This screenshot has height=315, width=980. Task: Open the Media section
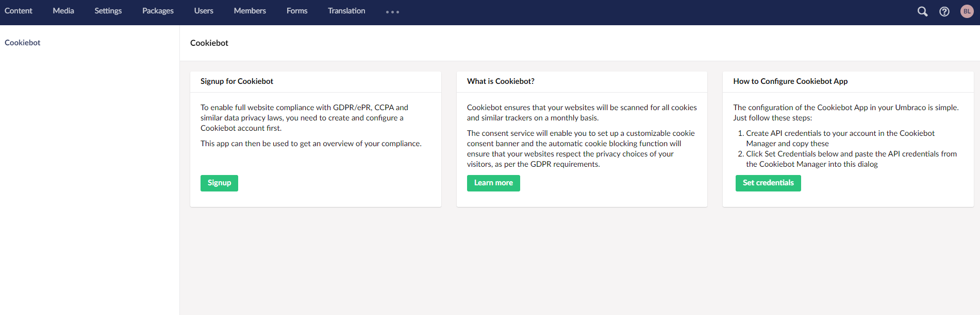click(x=63, y=11)
